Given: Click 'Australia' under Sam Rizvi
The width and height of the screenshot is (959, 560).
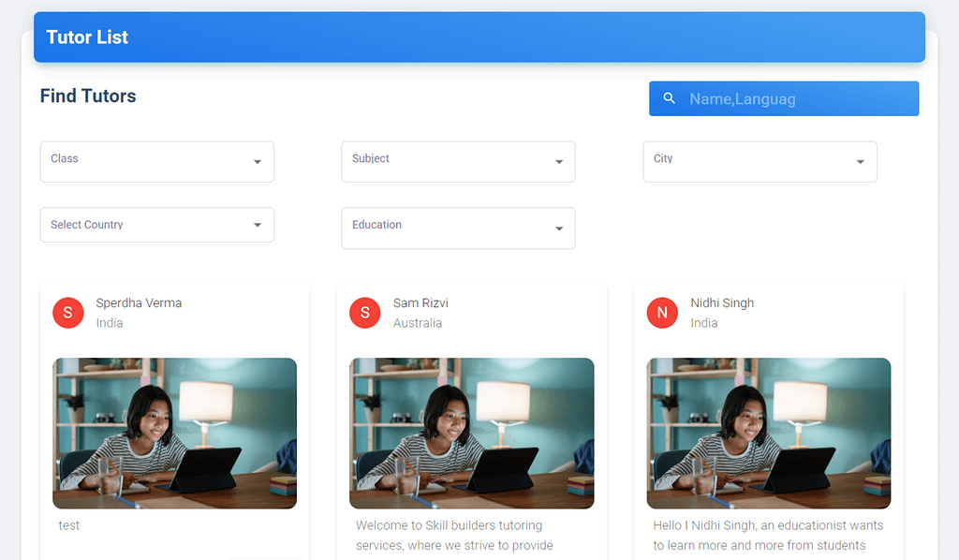Looking at the screenshot, I should [x=418, y=323].
